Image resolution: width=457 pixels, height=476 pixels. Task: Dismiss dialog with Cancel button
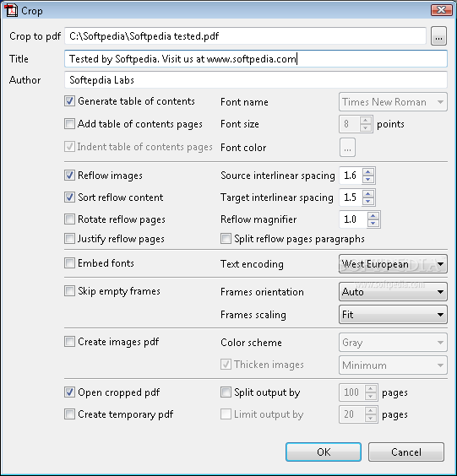pos(406,452)
